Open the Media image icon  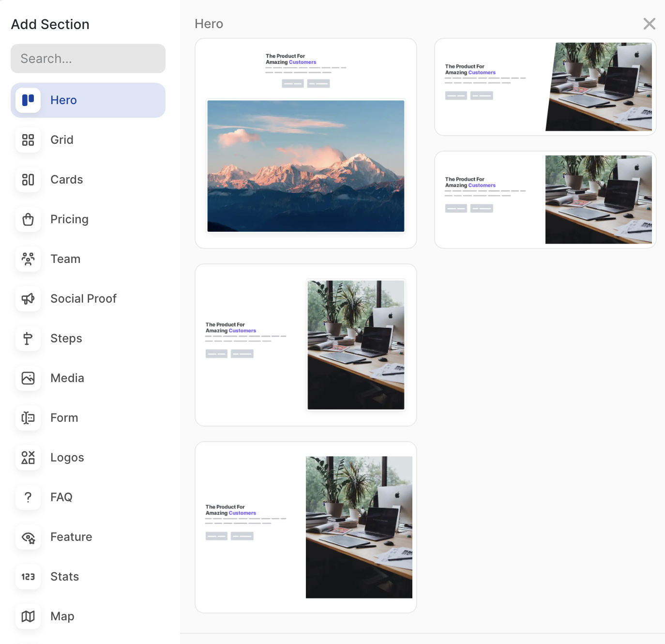[28, 378]
